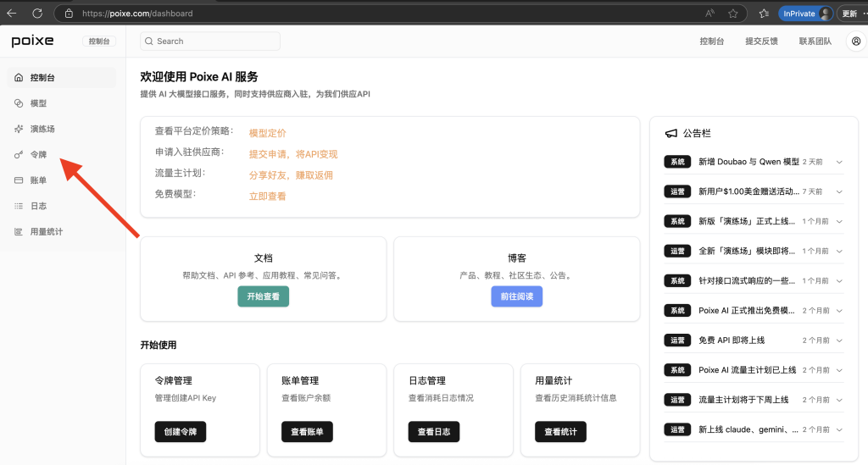The width and height of the screenshot is (868, 465).
Task: Click 提交反馈 in the top navigation
Action: coord(761,41)
